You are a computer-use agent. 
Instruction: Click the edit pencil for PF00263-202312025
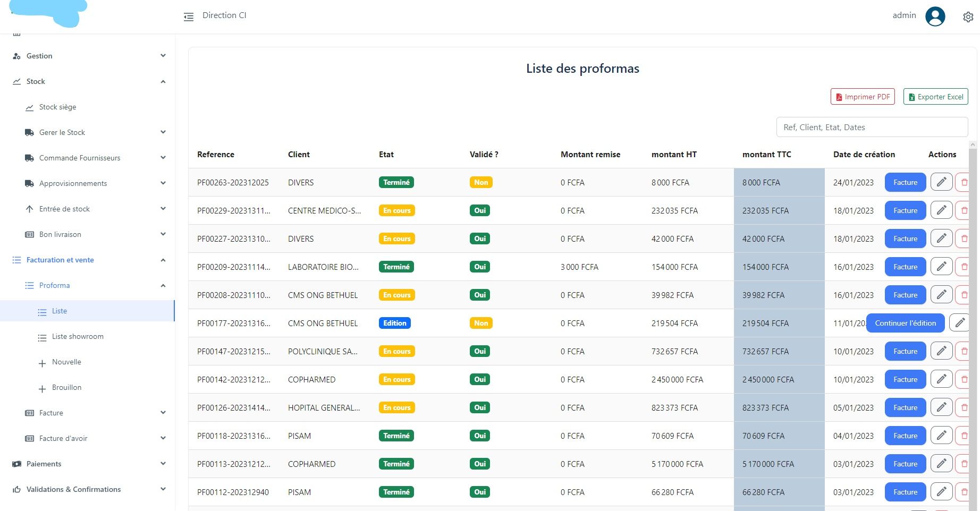click(941, 182)
